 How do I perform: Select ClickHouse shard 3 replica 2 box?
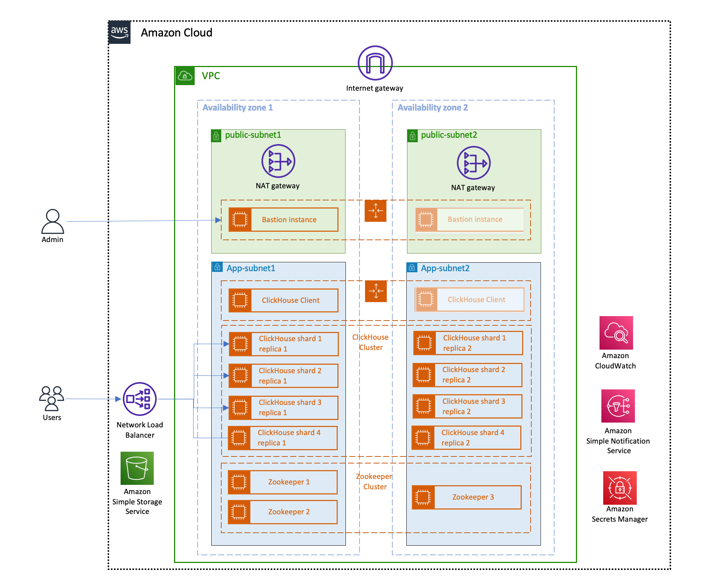(467, 406)
